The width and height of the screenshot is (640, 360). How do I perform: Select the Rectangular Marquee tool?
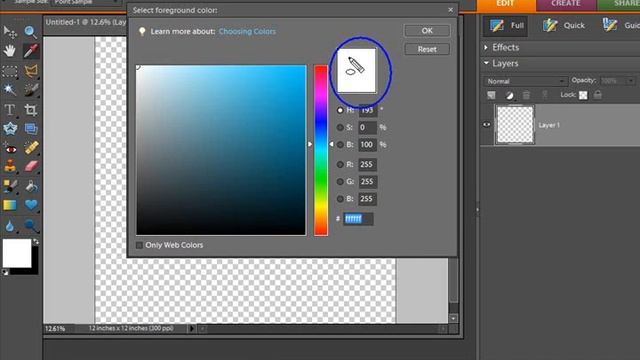10,71
